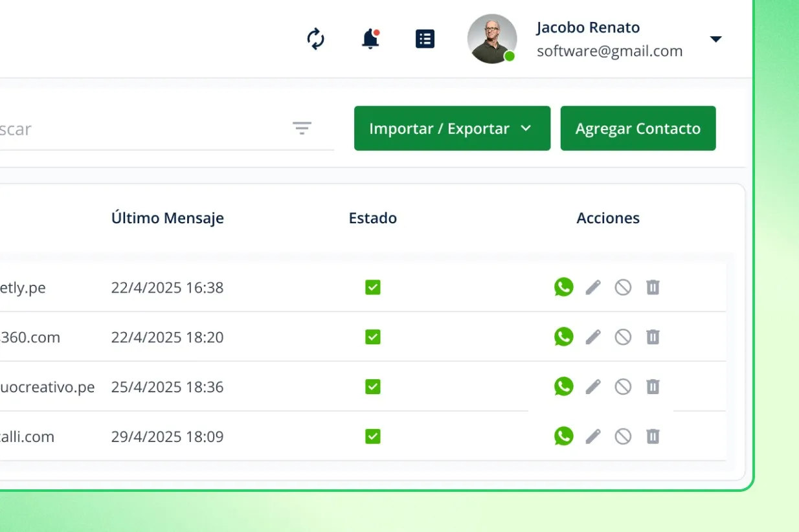Image resolution: width=799 pixels, height=532 pixels.
Task: Toggle Estado checkbox for 22/4/2025 18:20 row
Action: [x=372, y=337]
